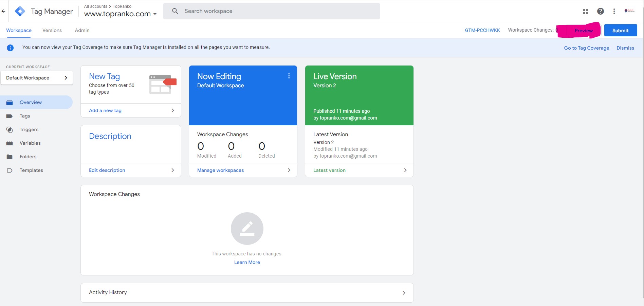Screen dimensions: 644x306
Task: Open the container dropdown www.topranko.com
Action: click(x=121, y=14)
